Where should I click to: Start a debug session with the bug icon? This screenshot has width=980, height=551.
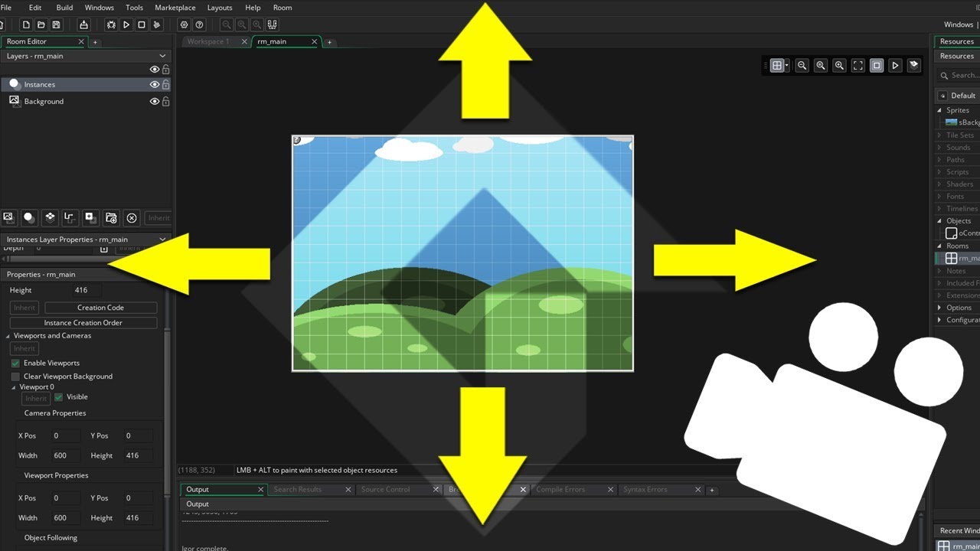112,24
